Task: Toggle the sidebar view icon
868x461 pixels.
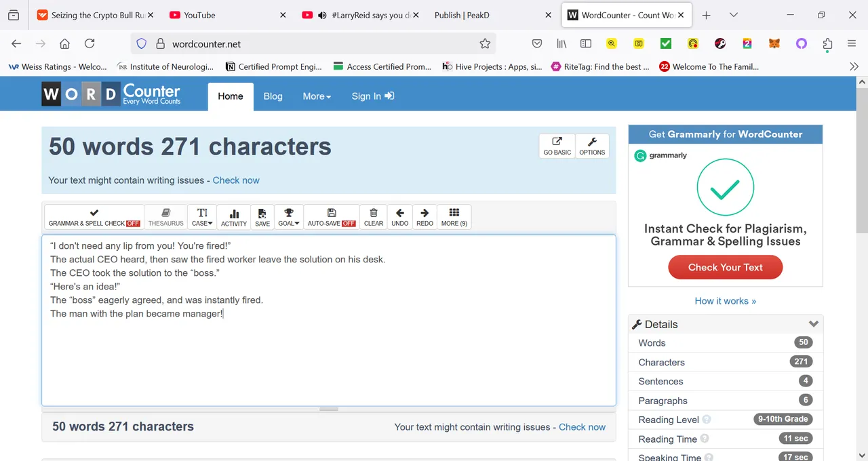Action: click(x=586, y=43)
